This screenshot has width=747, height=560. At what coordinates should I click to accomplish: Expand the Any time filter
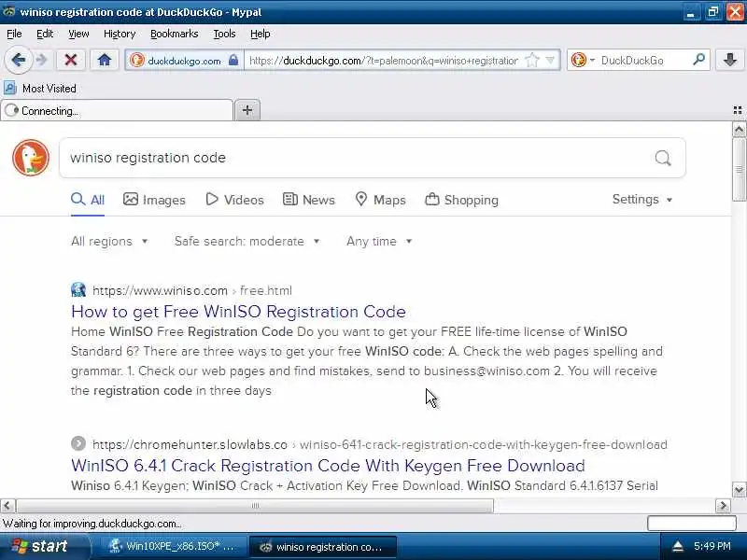[x=379, y=242]
